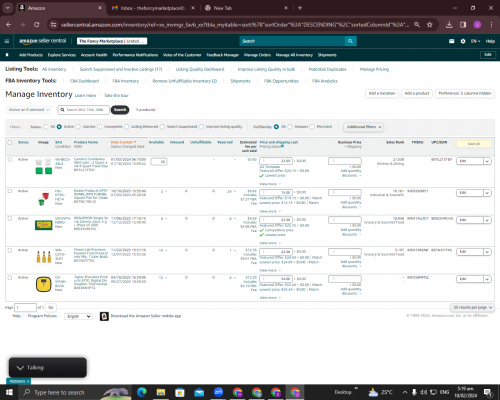Open the 25 results per page dropdown
The height and width of the screenshot is (400, 500).
[472, 307]
